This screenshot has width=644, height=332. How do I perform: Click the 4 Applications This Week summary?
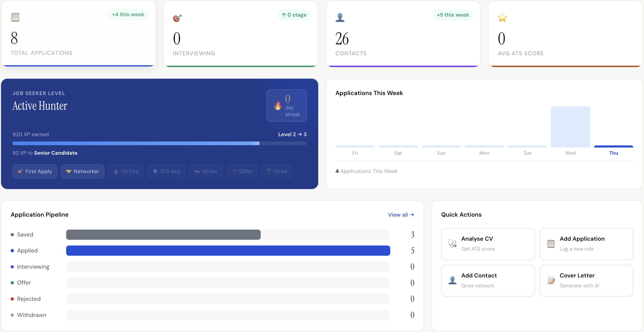(x=366, y=171)
